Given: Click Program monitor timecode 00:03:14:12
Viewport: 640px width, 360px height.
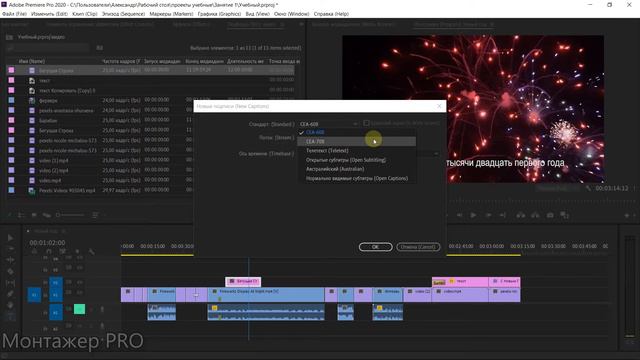Looking at the screenshot, I should 611,188.
